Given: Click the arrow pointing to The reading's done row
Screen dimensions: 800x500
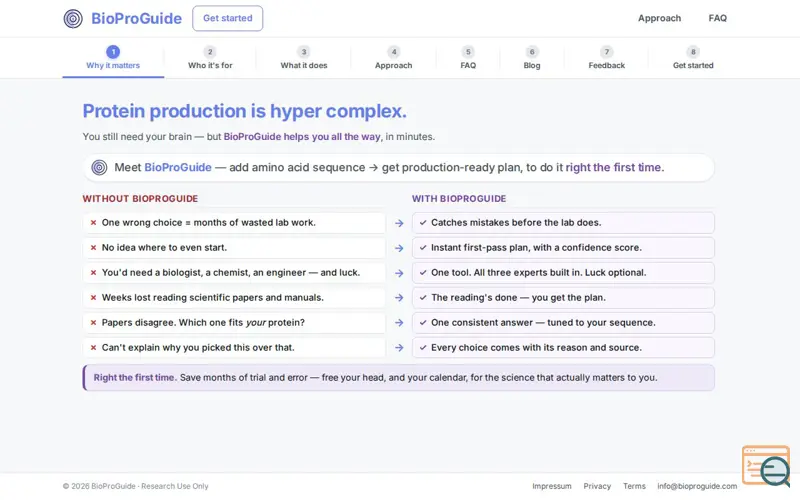Looking at the screenshot, I should tap(399, 298).
